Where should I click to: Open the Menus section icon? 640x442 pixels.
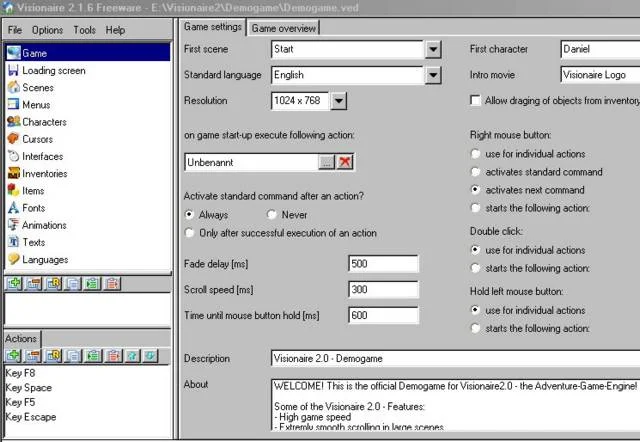tap(13, 104)
